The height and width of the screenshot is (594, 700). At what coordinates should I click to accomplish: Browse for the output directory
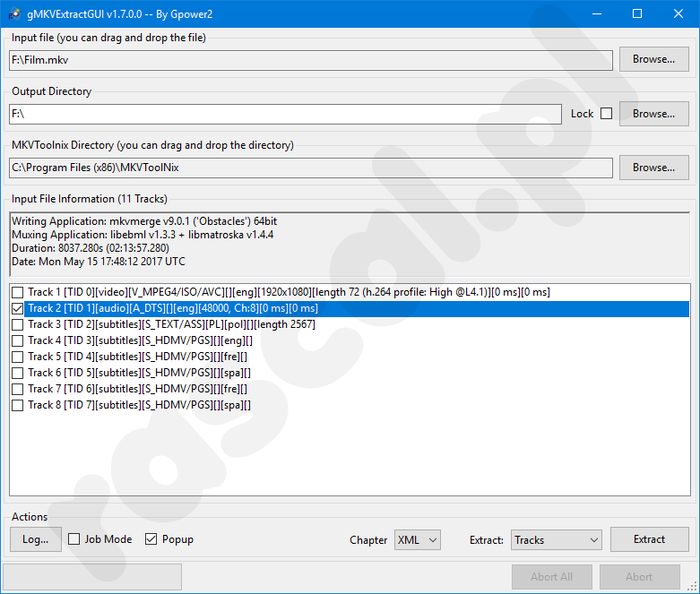click(653, 114)
